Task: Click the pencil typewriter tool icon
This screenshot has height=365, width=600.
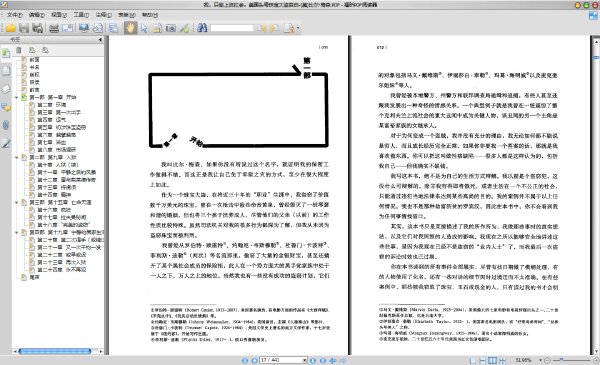Action: point(184,28)
